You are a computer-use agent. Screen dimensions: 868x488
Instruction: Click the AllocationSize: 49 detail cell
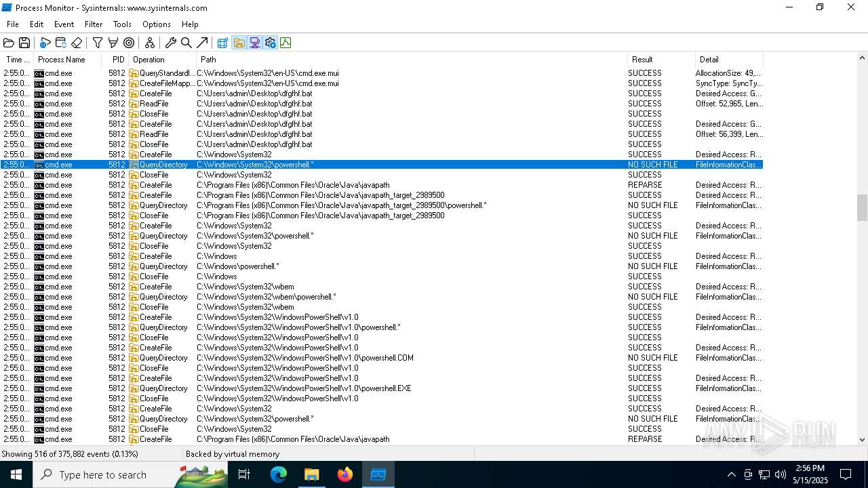[729, 73]
